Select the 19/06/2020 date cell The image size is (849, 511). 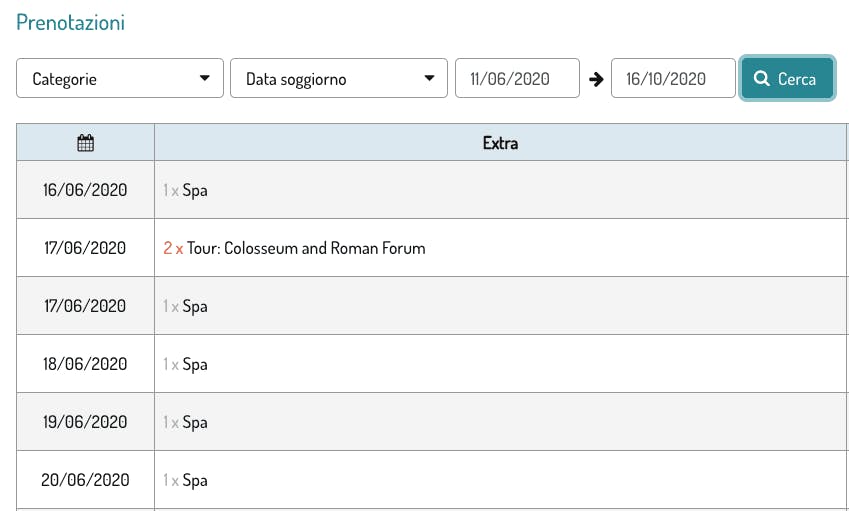86,422
